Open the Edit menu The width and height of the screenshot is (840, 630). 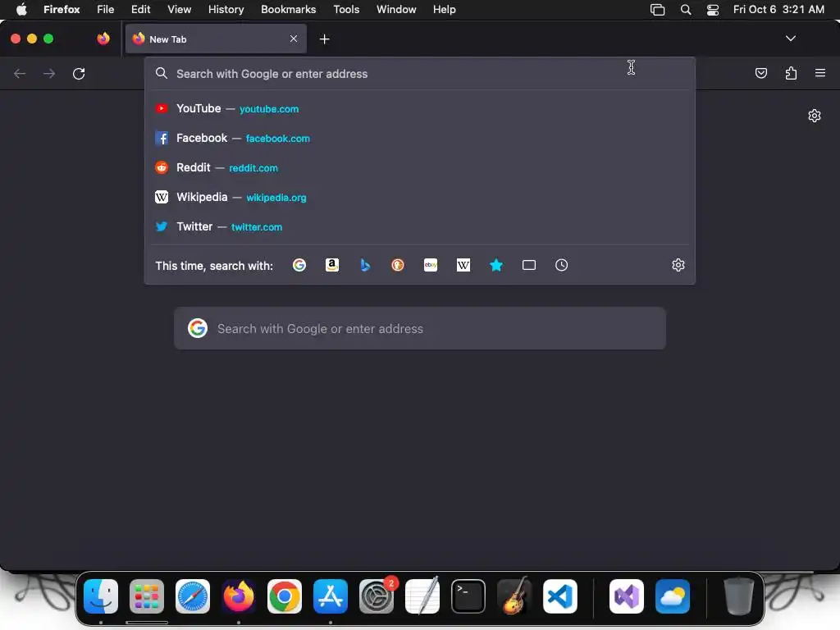141,9
